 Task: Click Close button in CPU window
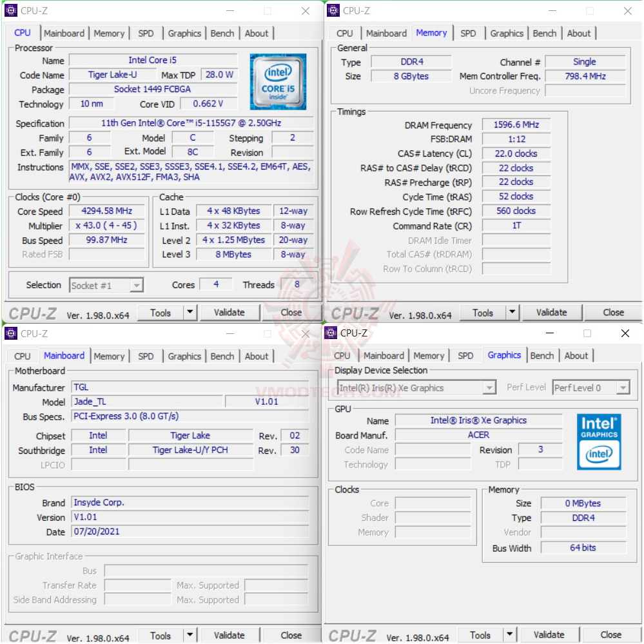coord(291,313)
